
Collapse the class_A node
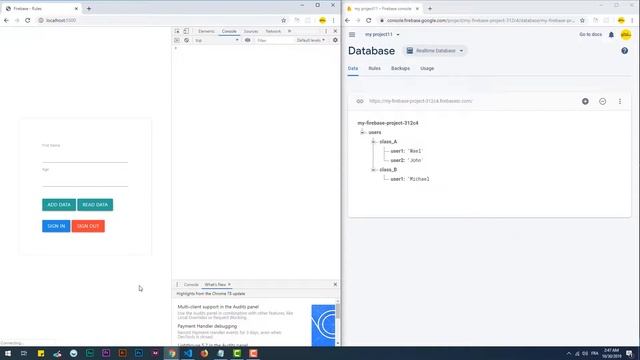[373, 142]
